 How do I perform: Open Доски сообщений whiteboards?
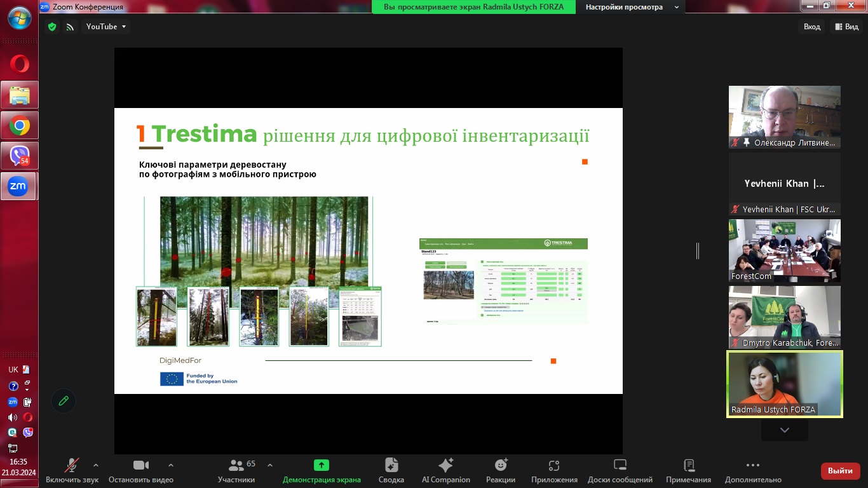pyautogui.click(x=620, y=471)
